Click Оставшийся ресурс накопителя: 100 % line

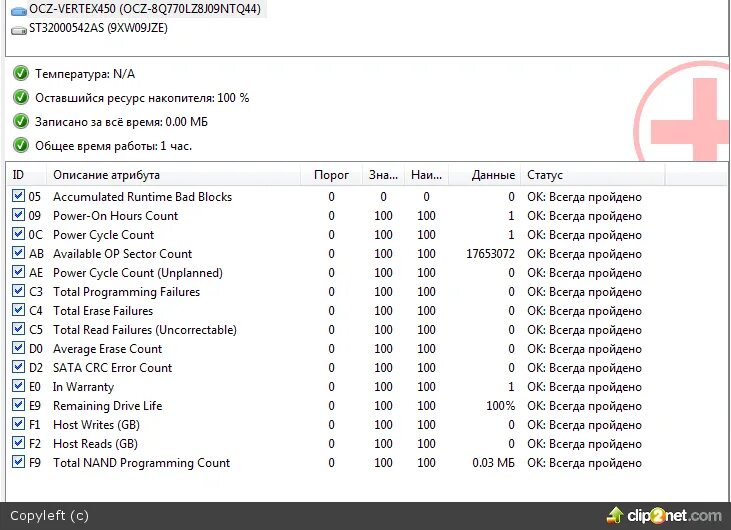(x=142, y=98)
